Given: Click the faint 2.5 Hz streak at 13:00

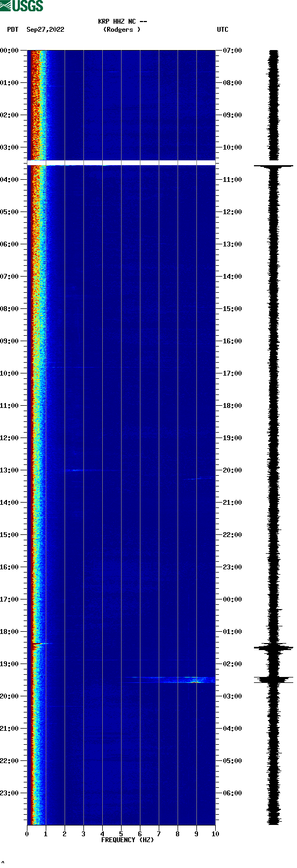Looking at the screenshot, I should point(75,470).
